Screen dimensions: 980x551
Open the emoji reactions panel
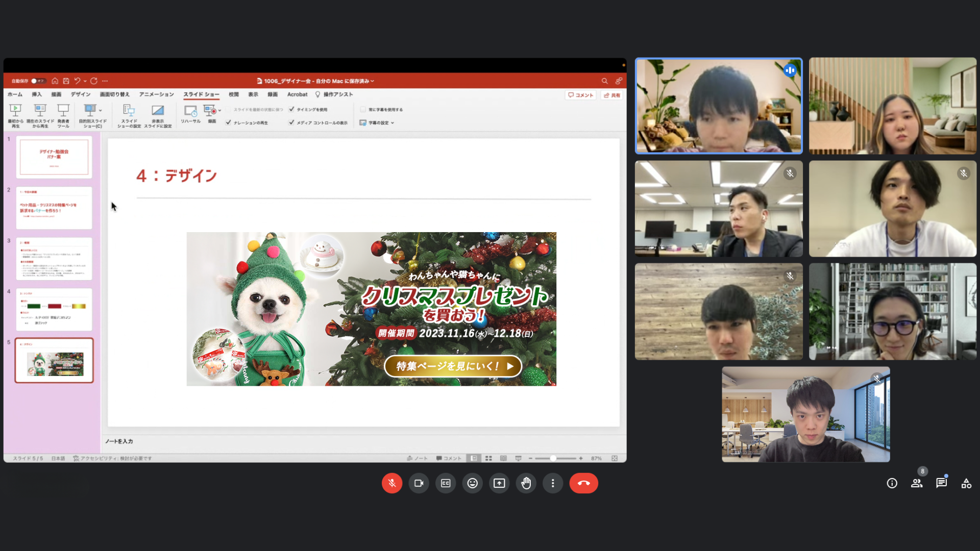472,483
